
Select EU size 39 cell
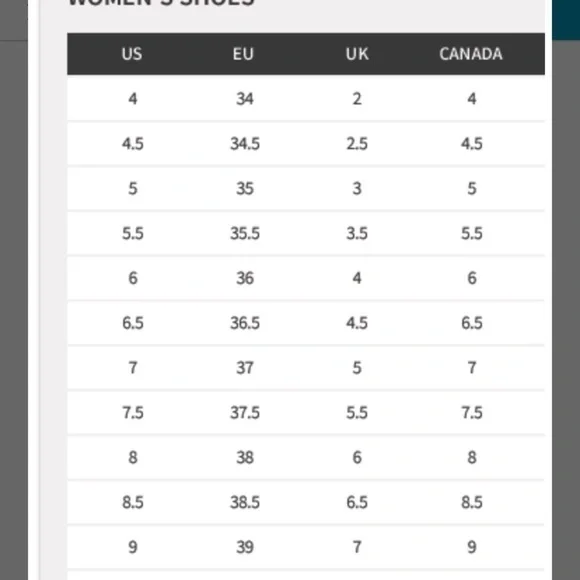pos(245,547)
